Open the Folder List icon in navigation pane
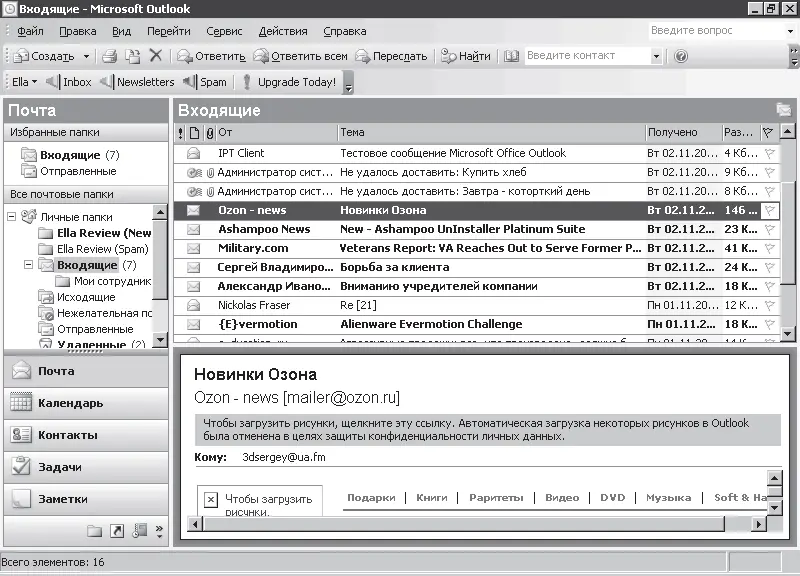The width and height of the screenshot is (800, 576). (95, 530)
